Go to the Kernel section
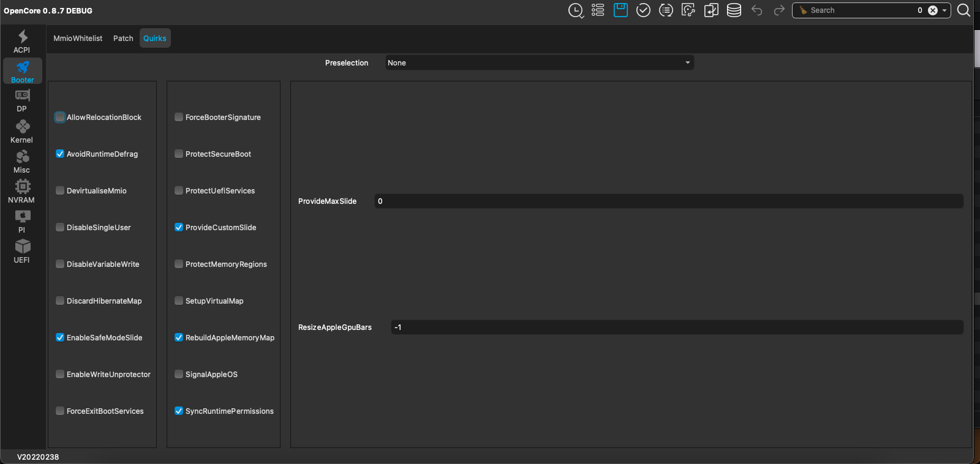Viewport: 980px width, 464px height. (22, 131)
